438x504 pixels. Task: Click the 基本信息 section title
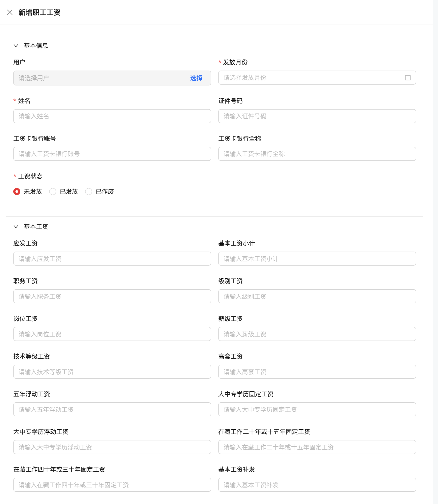(x=36, y=46)
